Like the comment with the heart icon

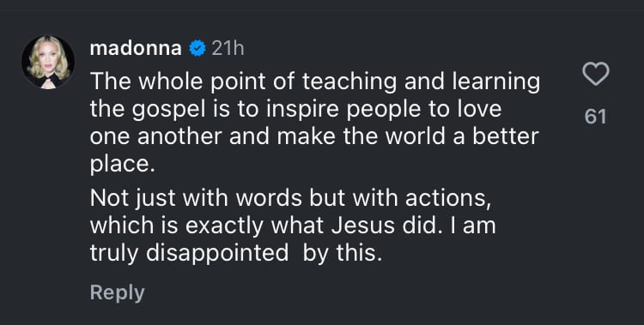pyautogui.click(x=596, y=75)
